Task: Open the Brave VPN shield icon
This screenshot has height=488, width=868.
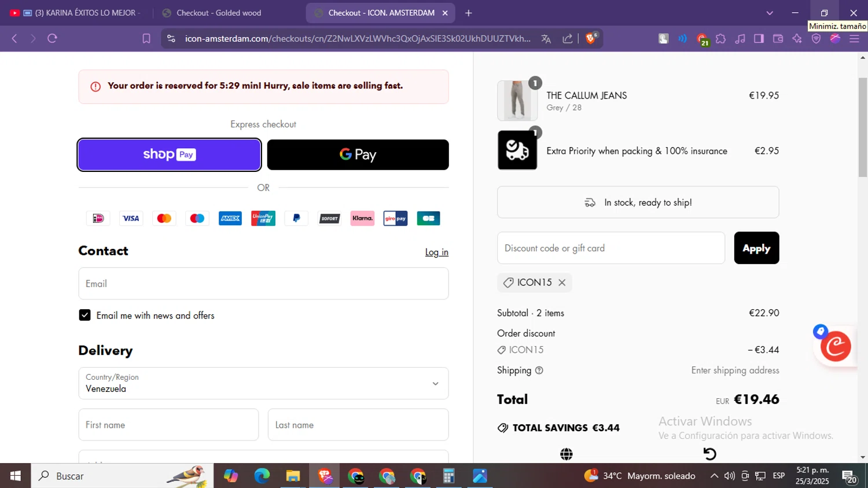Action: coord(816,39)
